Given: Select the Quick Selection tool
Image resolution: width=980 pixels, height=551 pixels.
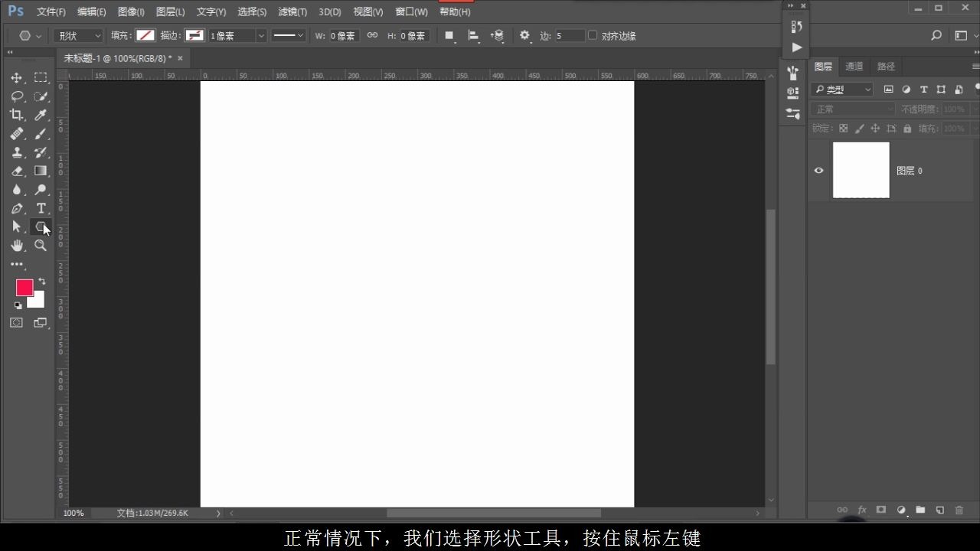Looking at the screenshot, I should tap(41, 96).
